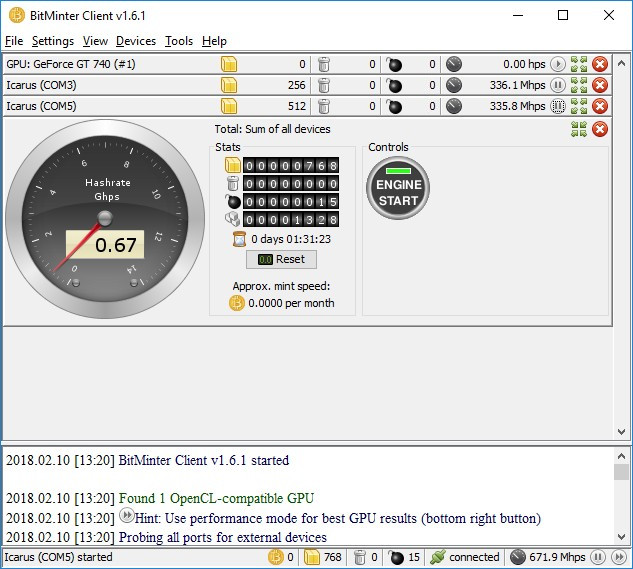This screenshot has width=633, height=569.
Task: Click the device list scroll up arrow
Action: click(622, 63)
